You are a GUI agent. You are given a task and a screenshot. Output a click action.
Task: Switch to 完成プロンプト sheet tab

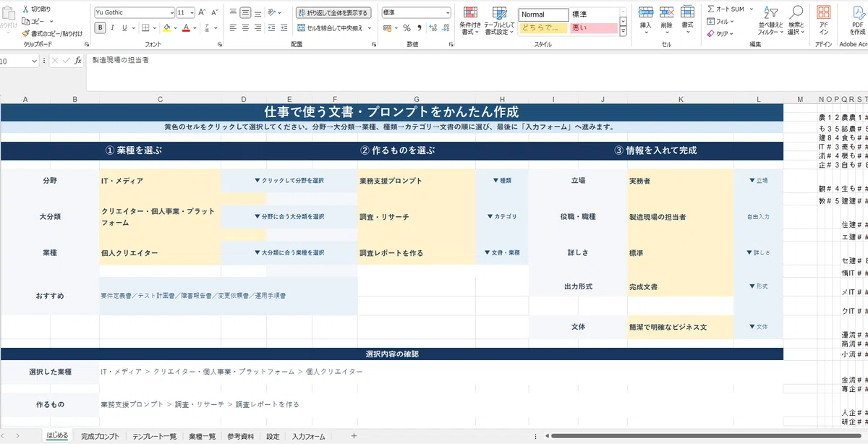100,436
